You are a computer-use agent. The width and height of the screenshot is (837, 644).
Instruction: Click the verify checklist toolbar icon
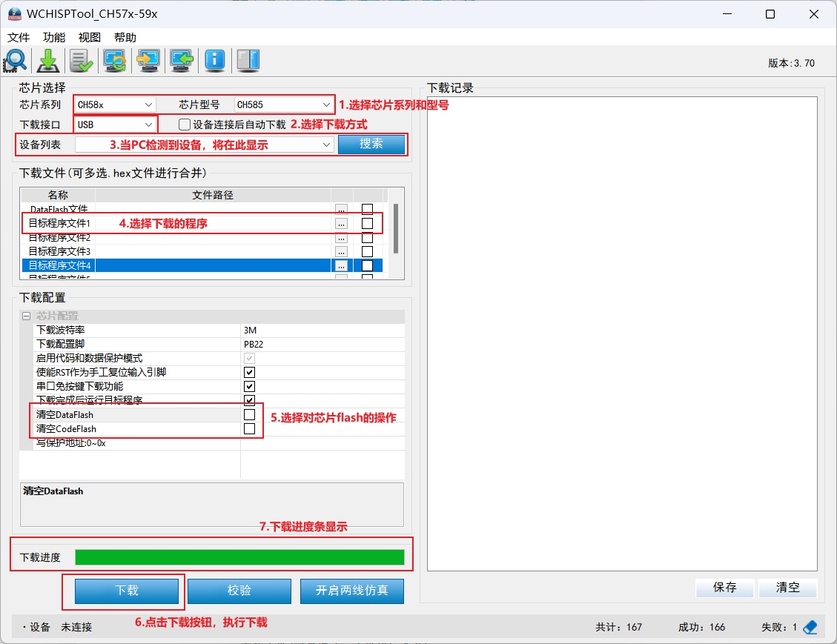tap(82, 60)
